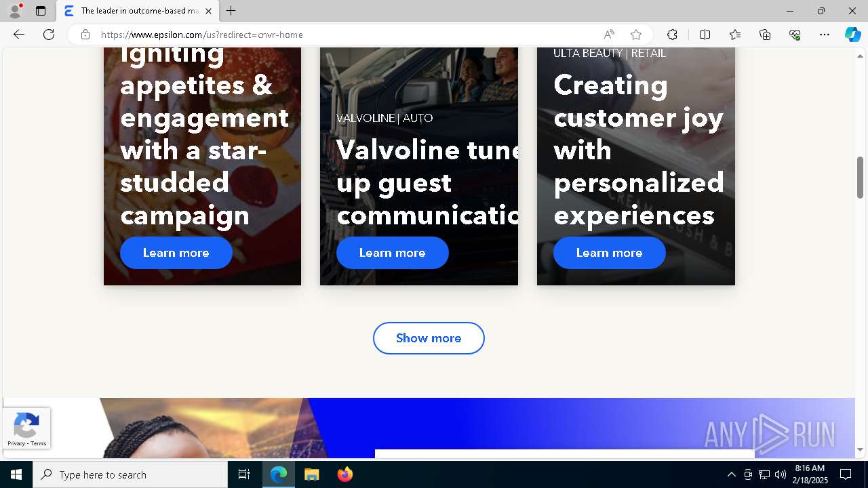Select the Epsilon leader in outcome-based tab
Image resolution: width=868 pixels, height=488 pixels.
point(138,11)
